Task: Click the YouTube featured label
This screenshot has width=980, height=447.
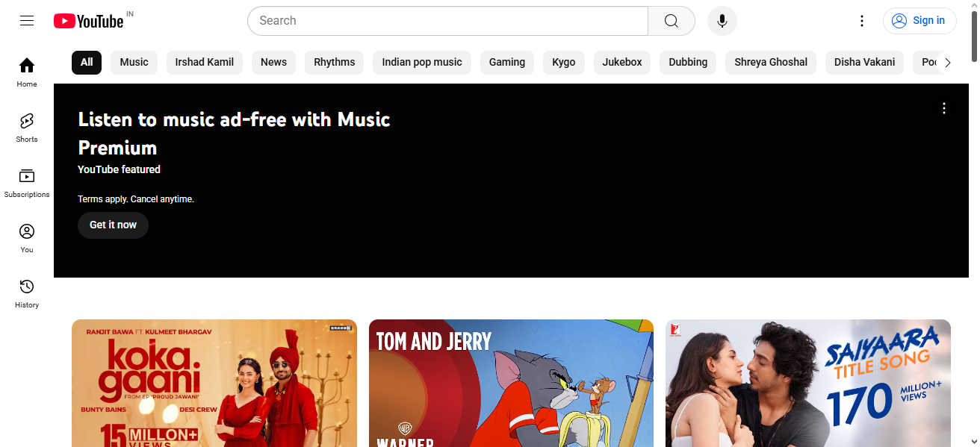Action: click(119, 169)
